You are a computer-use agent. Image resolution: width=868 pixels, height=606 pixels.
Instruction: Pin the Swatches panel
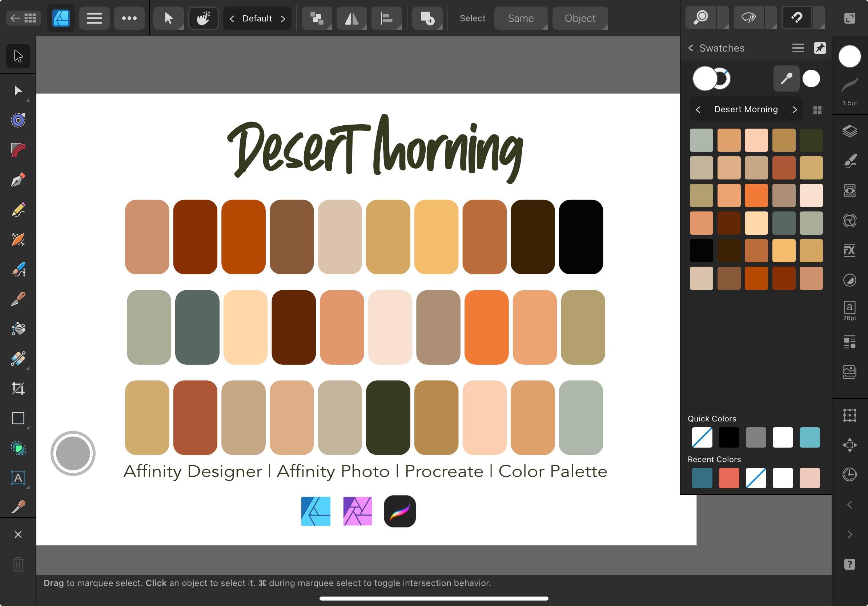[820, 48]
